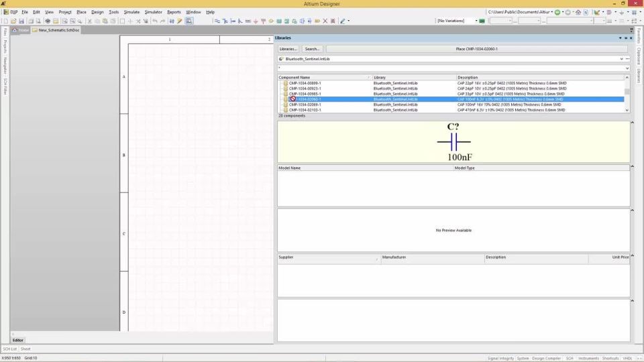This screenshot has width=644, height=362.
Task: Click the Fit document view icon
Action: 64,21
